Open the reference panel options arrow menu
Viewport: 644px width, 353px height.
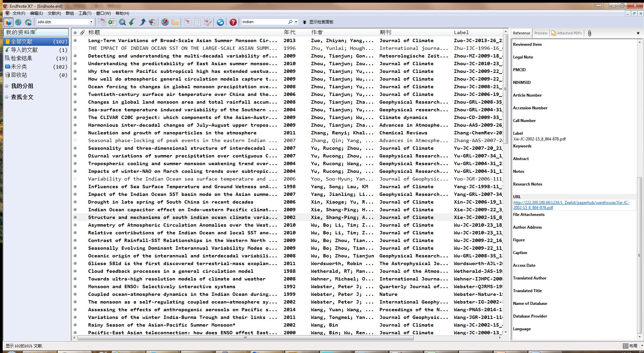pos(638,33)
